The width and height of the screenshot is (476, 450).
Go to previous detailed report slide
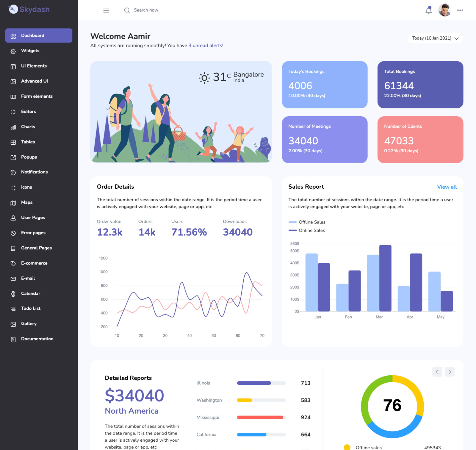pyautogui.click(x=437, y=372)
